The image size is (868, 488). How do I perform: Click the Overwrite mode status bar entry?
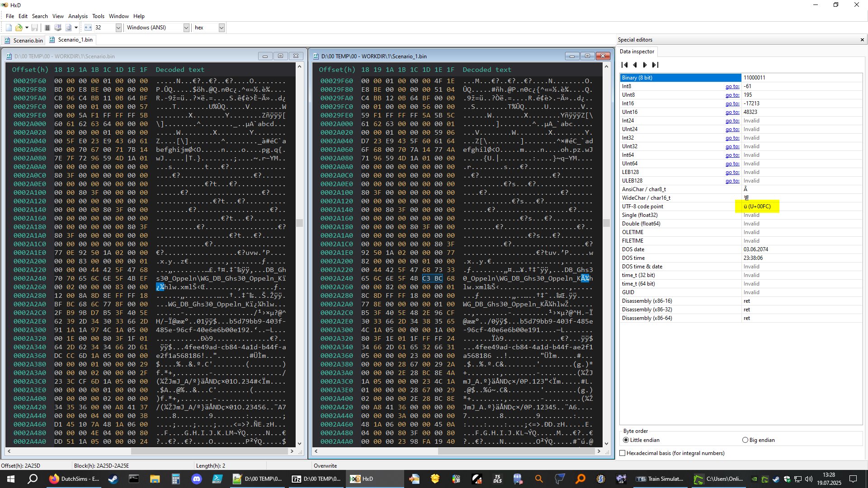coord(325,466)
